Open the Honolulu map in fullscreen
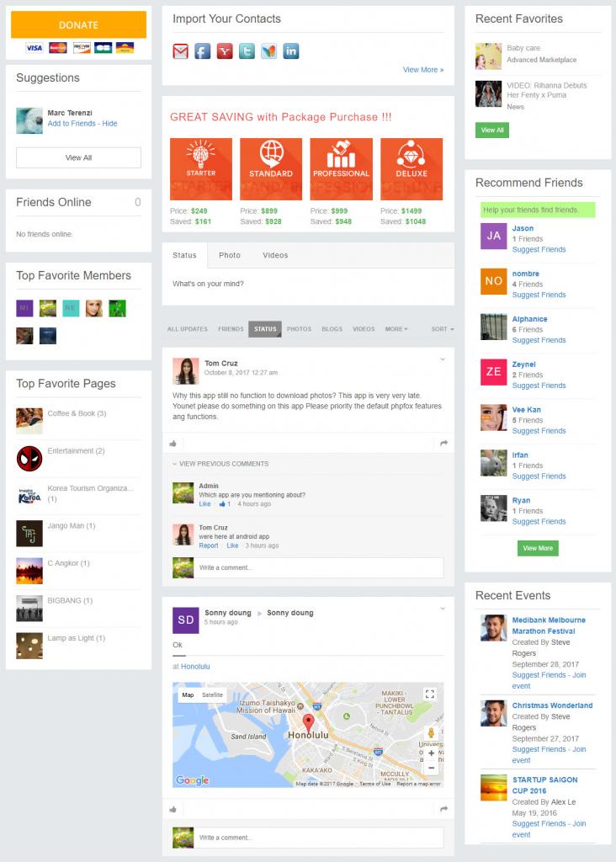Viewport: 616px width, 862px height. (430, 694)
